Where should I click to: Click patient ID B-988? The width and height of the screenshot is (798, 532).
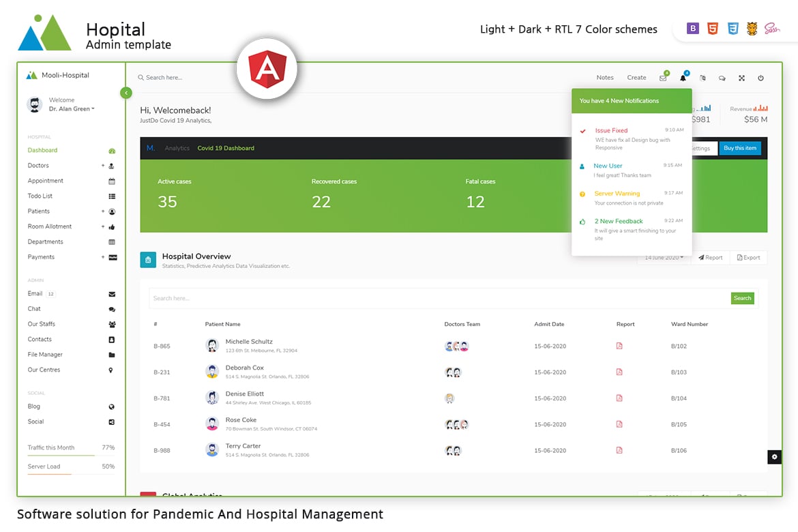[162, 451]
